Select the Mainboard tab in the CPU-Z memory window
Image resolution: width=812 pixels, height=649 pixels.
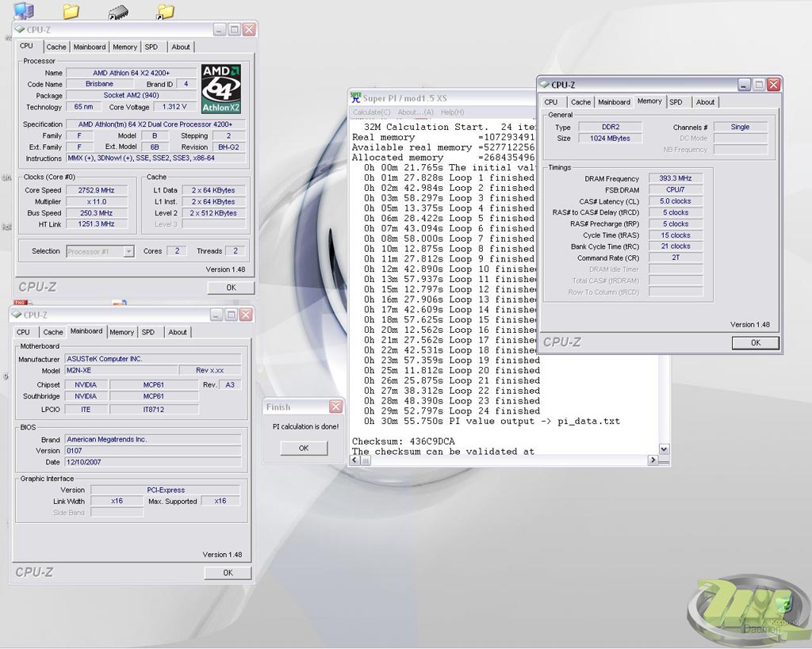point(615,102)
